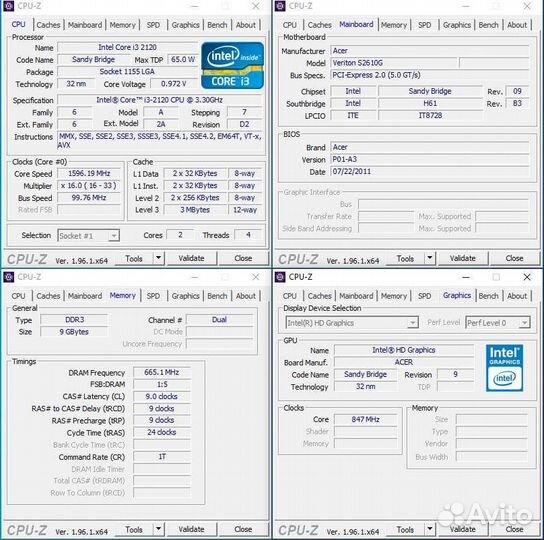This screenshot has width=544, height=540.
Task: Click processor name field Intel Core i3 2120
Action: pyautogui.click(x=127, y=47)
